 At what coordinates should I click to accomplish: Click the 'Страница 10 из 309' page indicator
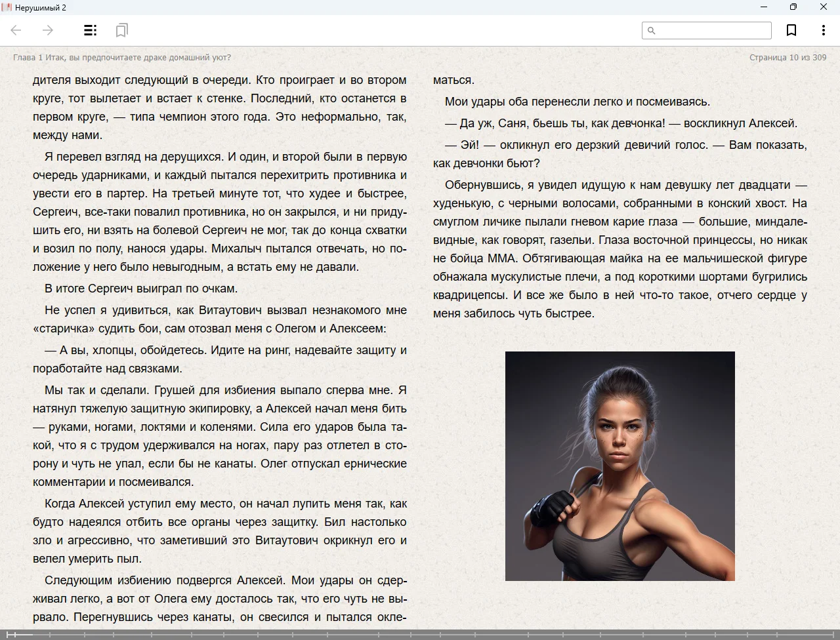click(x=787, y=58)
